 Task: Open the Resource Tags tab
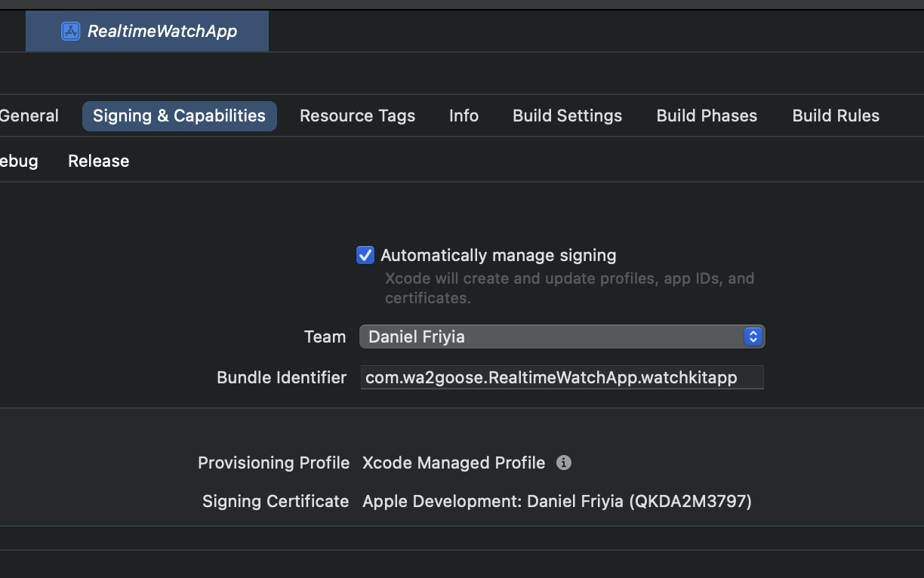(357, 115)
